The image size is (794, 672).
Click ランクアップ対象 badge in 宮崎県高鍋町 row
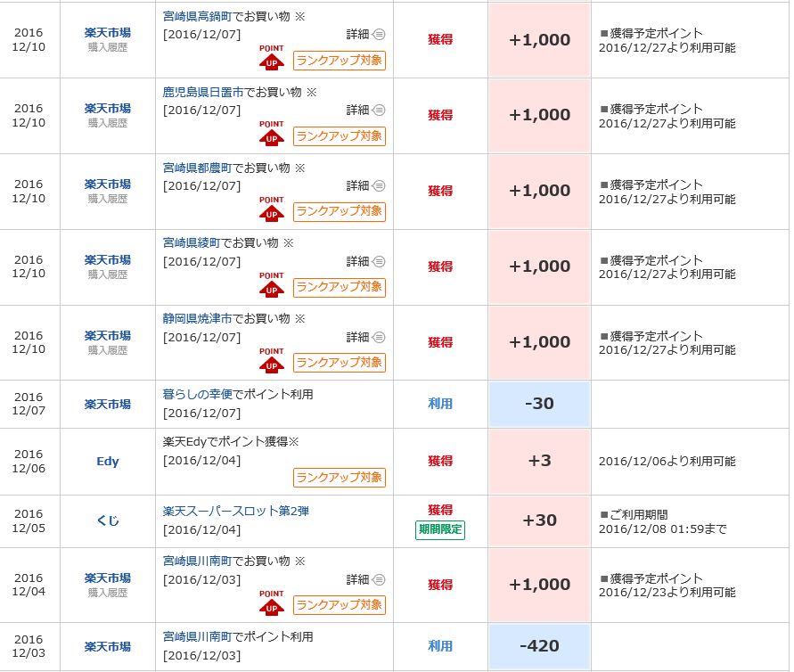click(x=340, y=61)
